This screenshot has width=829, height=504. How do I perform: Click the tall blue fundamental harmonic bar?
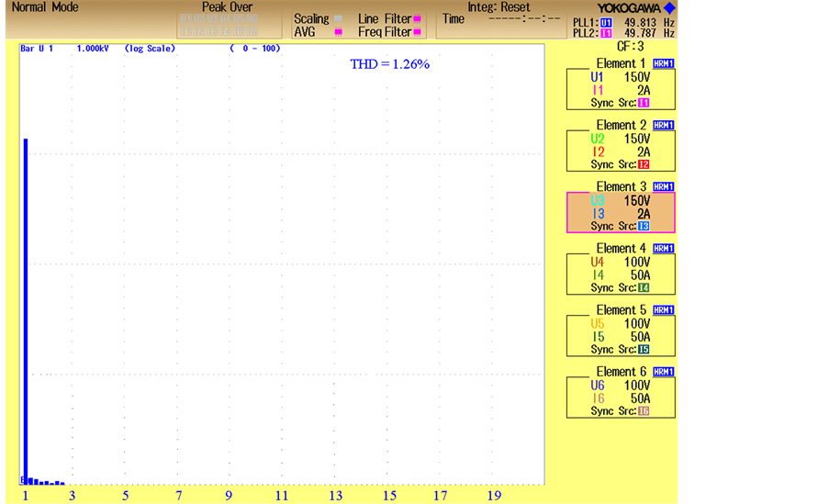point(26,310)
